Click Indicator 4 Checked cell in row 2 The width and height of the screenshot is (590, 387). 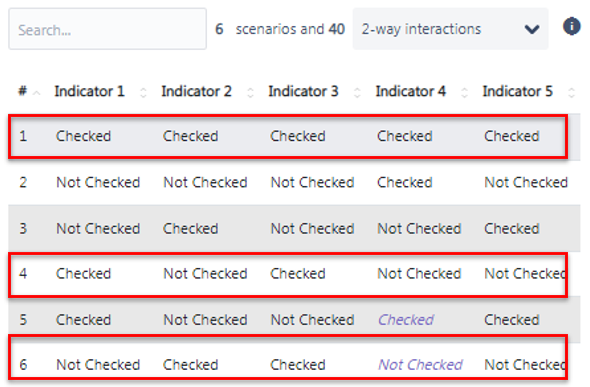[404, 182]
